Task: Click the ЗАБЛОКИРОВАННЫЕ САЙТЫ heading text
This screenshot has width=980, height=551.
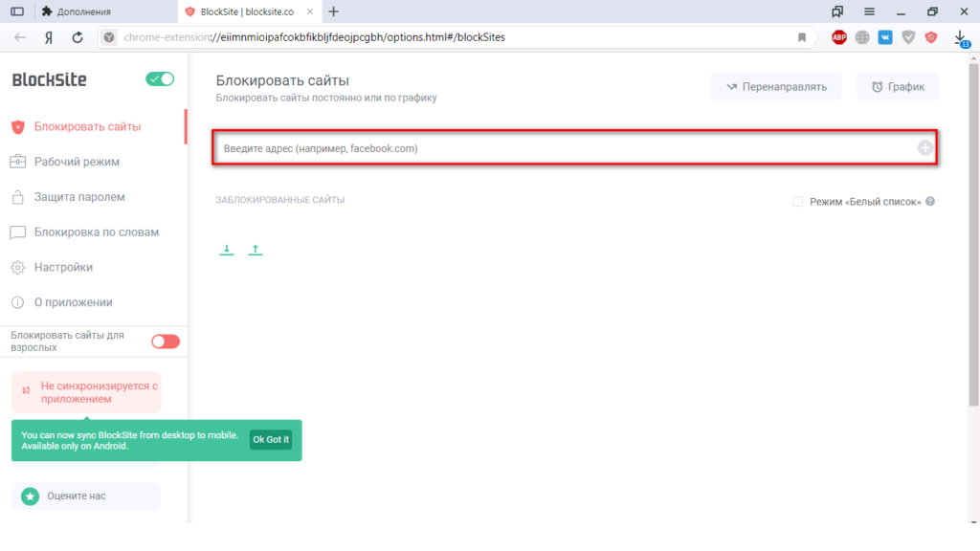Action: 280,200
